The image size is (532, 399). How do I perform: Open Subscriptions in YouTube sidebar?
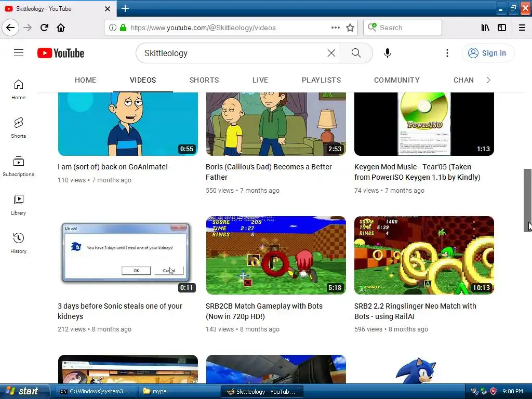click(x=18, y=167)
